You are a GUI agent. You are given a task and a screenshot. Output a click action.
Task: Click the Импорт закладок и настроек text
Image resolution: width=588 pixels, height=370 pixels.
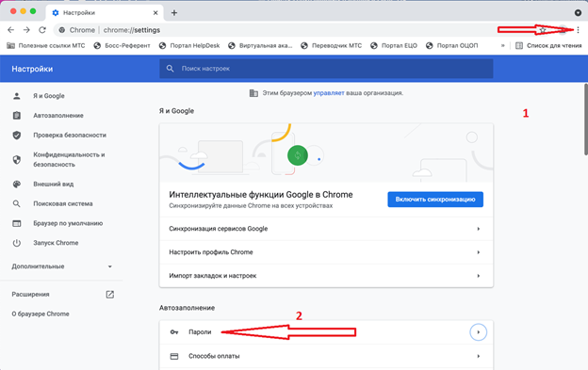click(213, 276)
